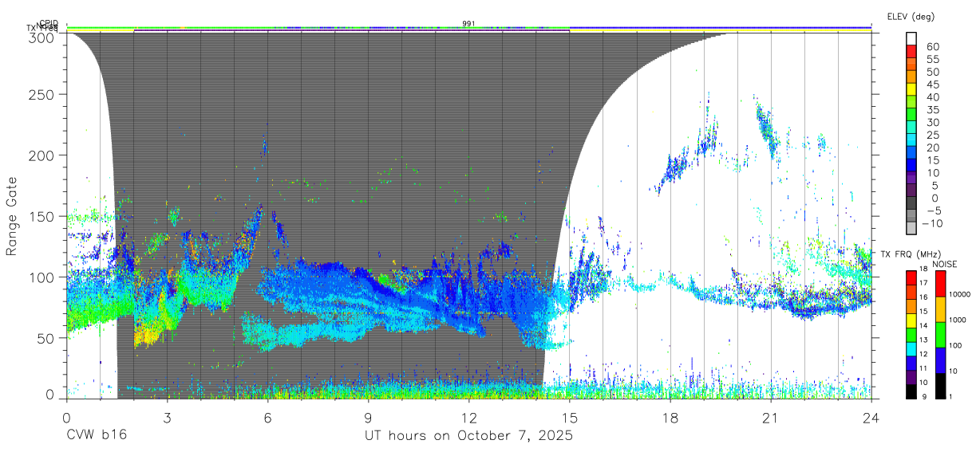Click the yellow TX FRQ swatch between 14 and 15
The image size is (980, 452).
pos(912,319)
